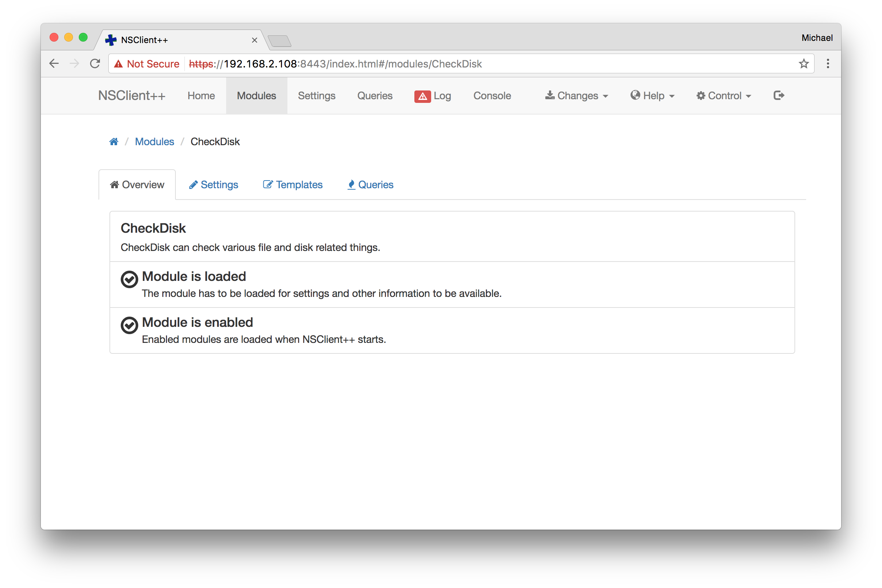Click the Settings edit pencil icon
882x588 pixels.
194,185
